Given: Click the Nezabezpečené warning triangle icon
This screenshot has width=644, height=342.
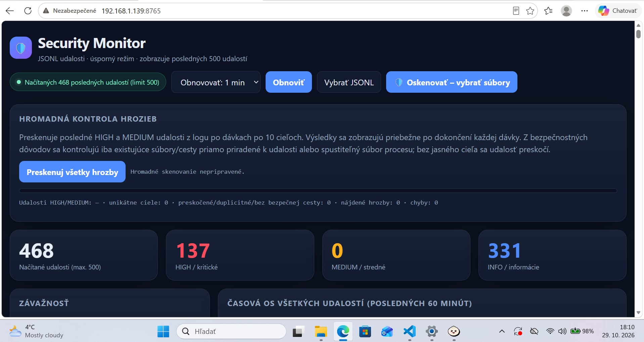Looking at the screenshot, I should (x=46, y=11).
